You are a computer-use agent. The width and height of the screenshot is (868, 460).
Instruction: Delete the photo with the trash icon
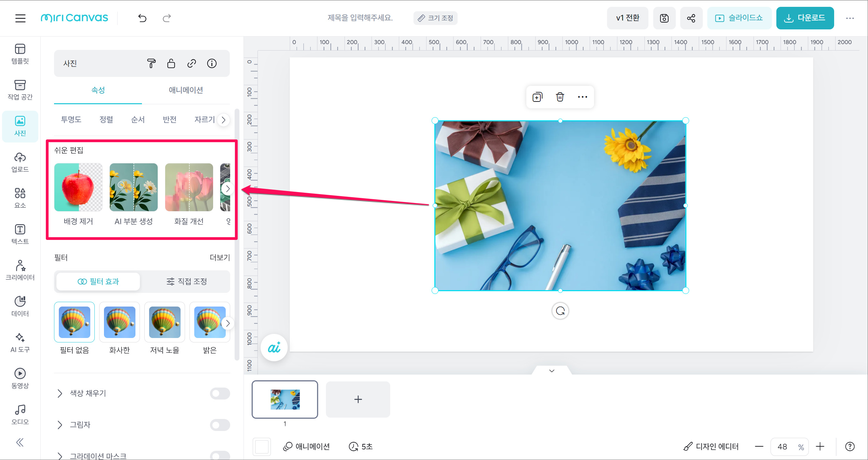coord(560,97)
